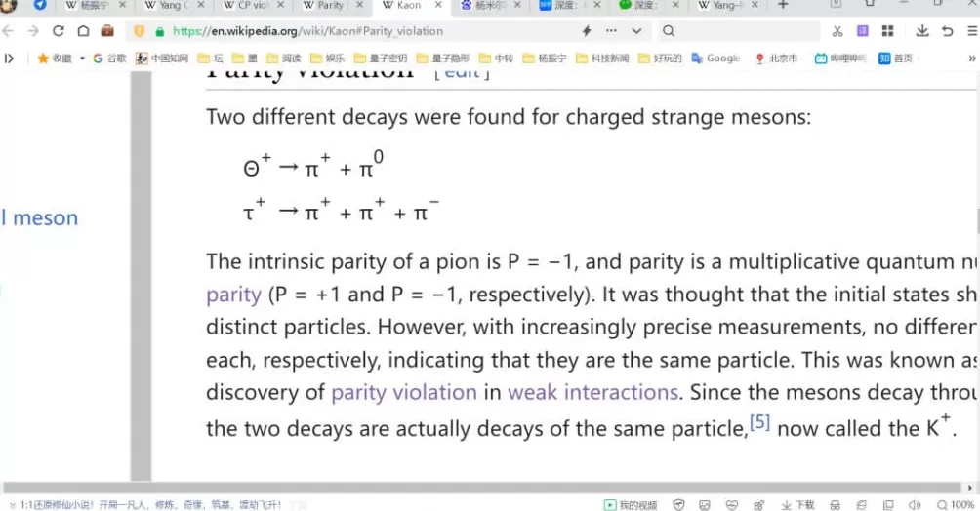Click the browser back arrow
980x511 pixels.
(9, 31)
